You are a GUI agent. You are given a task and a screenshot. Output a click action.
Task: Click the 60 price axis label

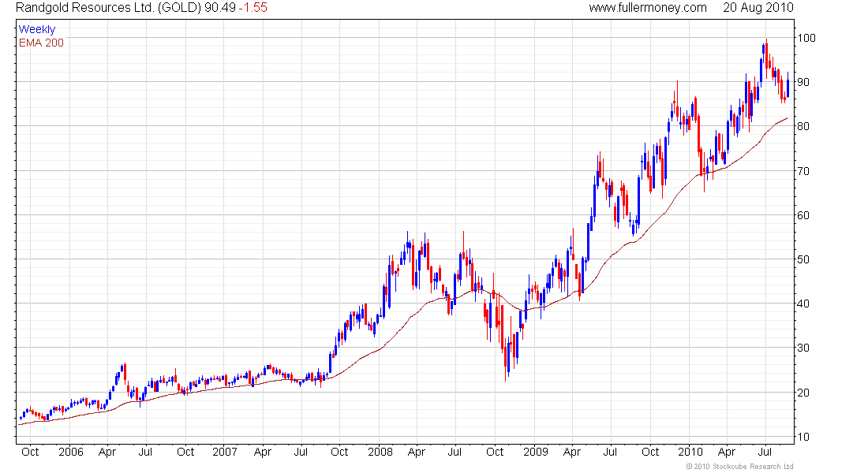pos(803,215)
